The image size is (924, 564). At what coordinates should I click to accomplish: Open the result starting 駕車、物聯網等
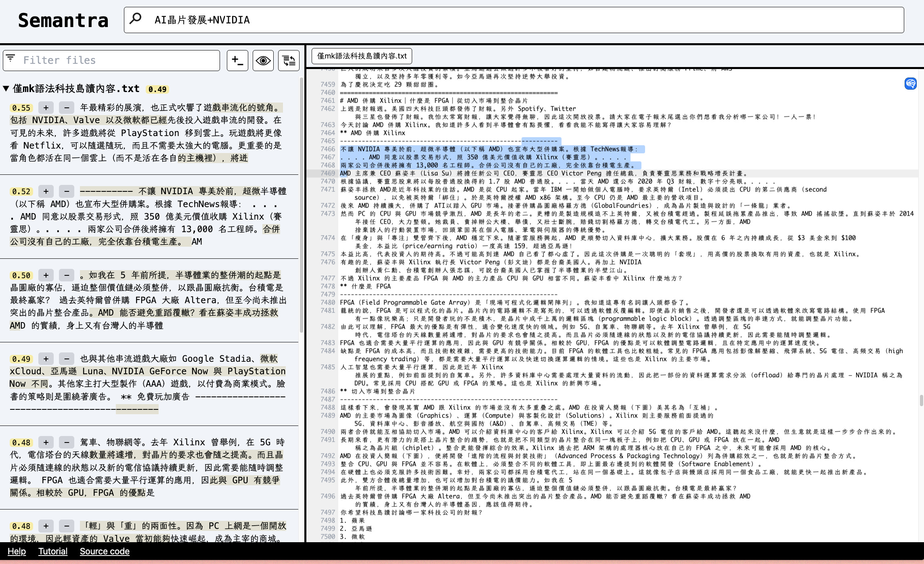(x=147, y=467)
